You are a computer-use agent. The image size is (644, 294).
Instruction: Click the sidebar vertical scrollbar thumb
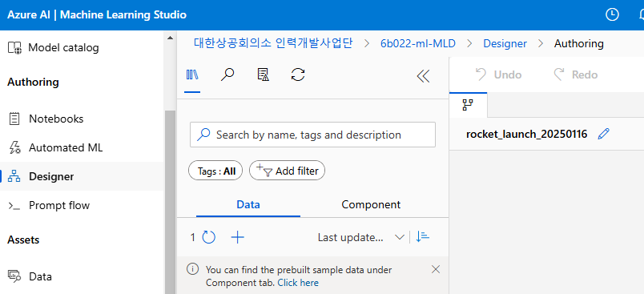click(170, 202)
